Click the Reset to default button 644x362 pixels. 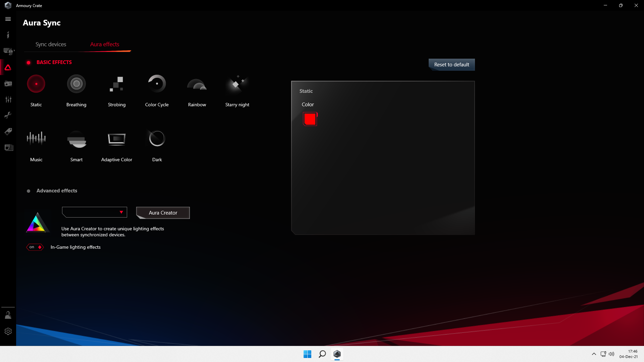pos(451,65)
